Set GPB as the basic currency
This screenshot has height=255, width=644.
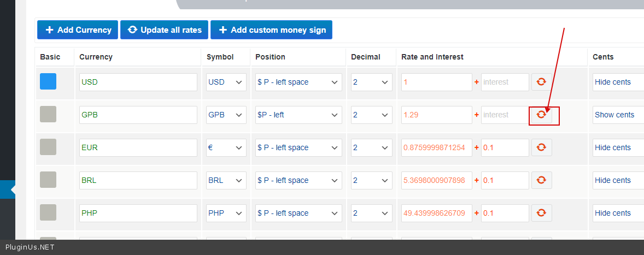tap(48, 114)
